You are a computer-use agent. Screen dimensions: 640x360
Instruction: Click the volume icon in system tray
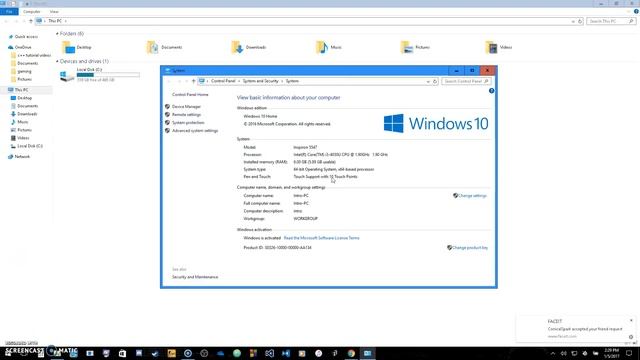(x=564, y=353)
